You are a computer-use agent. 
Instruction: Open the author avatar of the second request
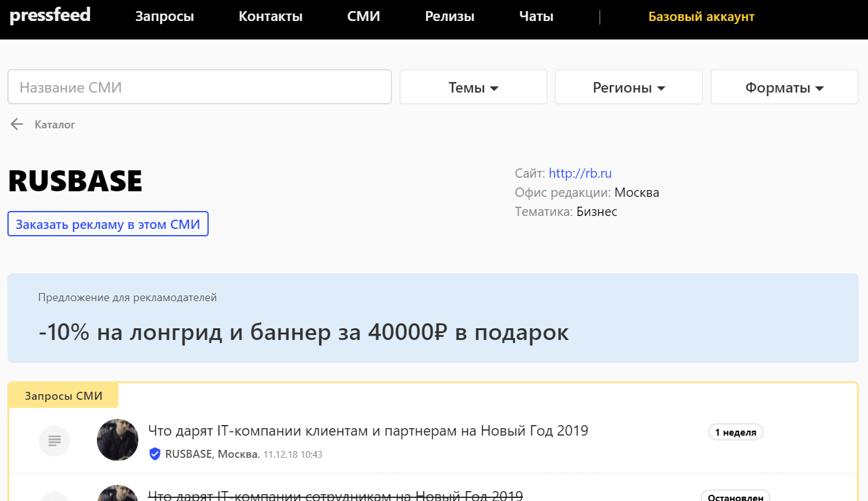click(x=117, y=494)
